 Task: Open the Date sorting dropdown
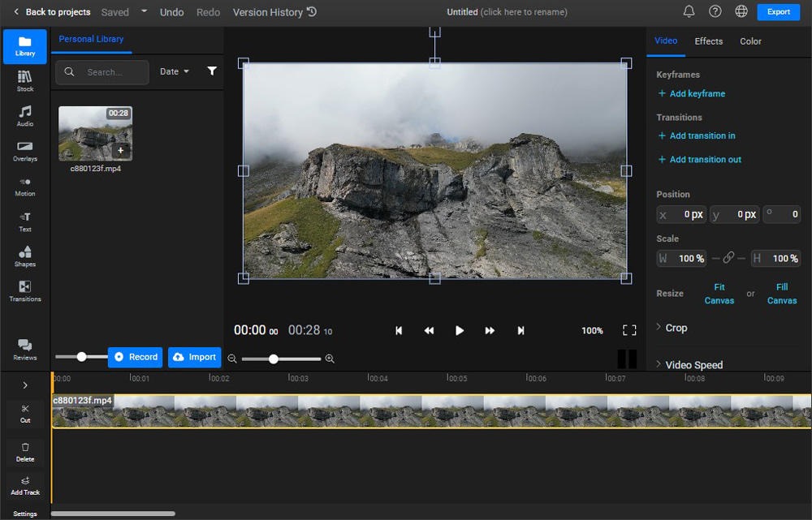(175, 71)
